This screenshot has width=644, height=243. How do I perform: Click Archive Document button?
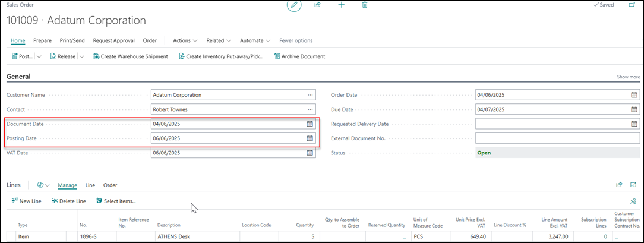[299, 57]
